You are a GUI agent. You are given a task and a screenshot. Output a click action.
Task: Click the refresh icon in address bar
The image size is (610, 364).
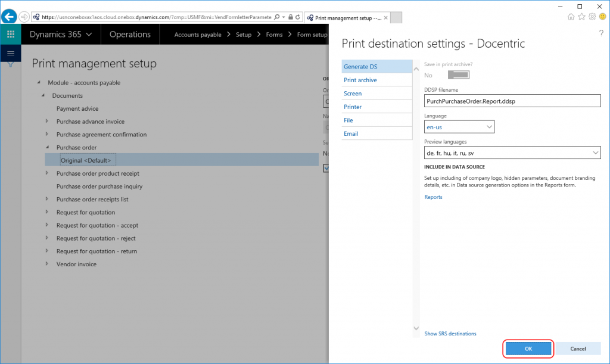click(x=298, y=17)
